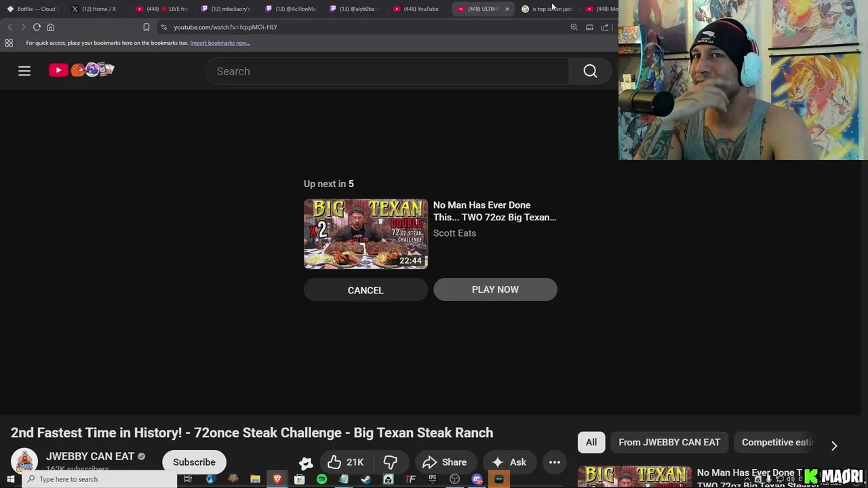Open Steam from taskbar
868x488 pixels.
tap(366, 479)
